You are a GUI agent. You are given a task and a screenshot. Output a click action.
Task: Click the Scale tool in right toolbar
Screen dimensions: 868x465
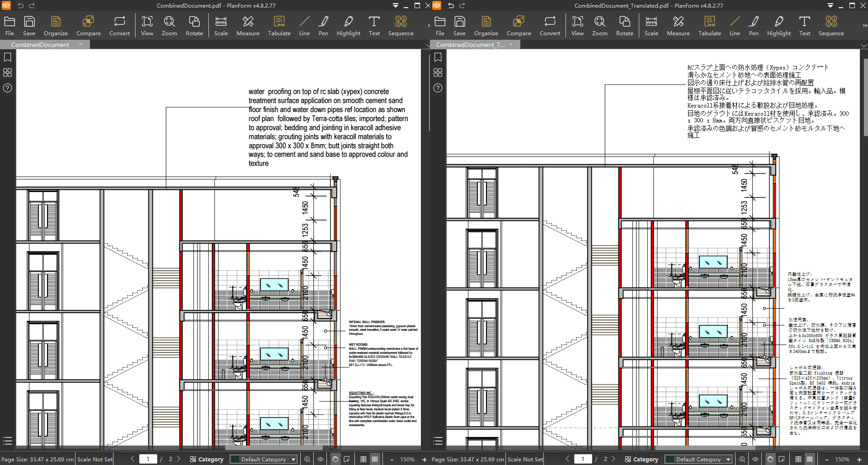tap(651, 26)
